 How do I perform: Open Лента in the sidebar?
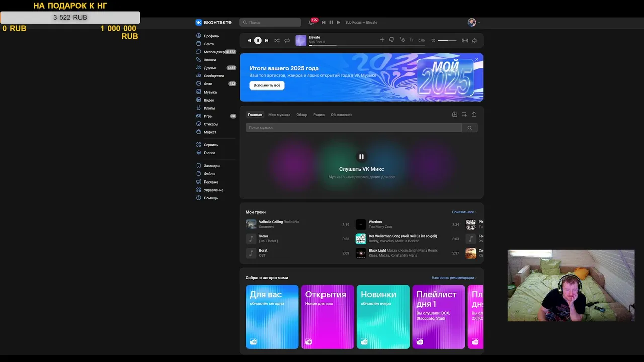coord(216,44)
